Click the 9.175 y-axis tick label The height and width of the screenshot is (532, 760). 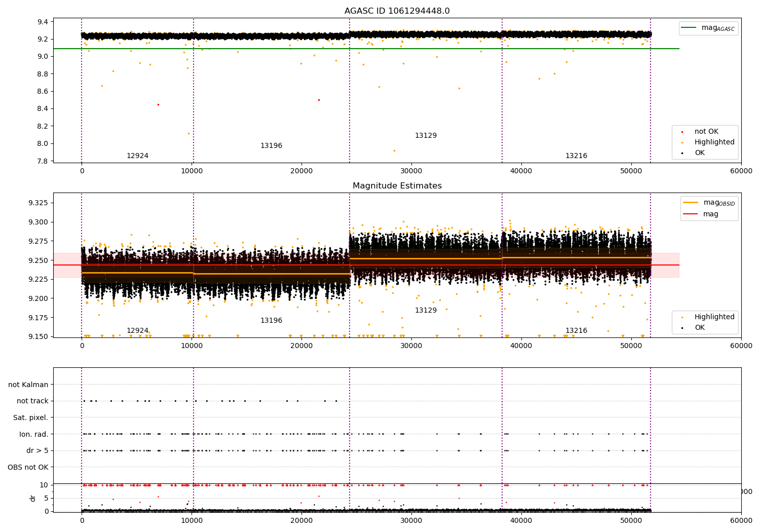[x=38, y=318]
